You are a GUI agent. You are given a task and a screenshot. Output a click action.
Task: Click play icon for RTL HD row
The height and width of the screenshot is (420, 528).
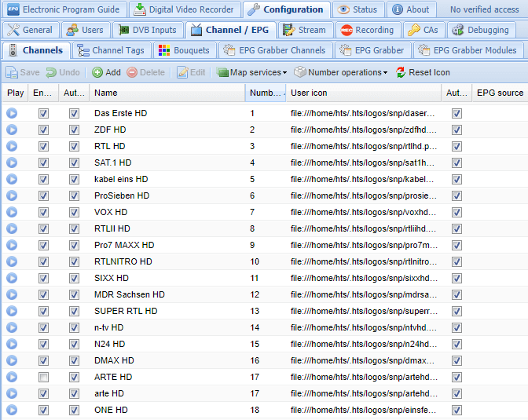(x=12, y=146)
